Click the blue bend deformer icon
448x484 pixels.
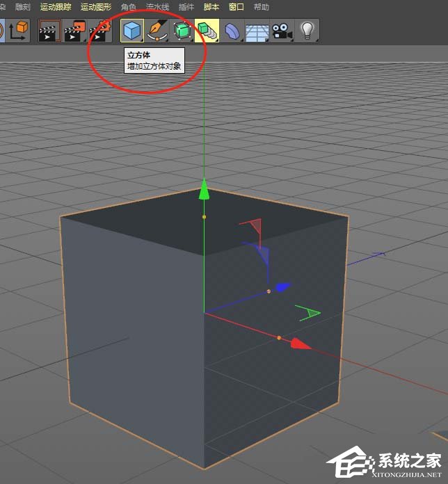(x=232, y=31)
